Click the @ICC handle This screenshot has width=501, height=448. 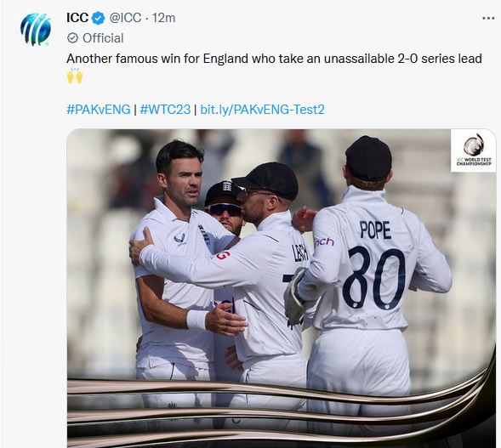(x=125, y=18)
